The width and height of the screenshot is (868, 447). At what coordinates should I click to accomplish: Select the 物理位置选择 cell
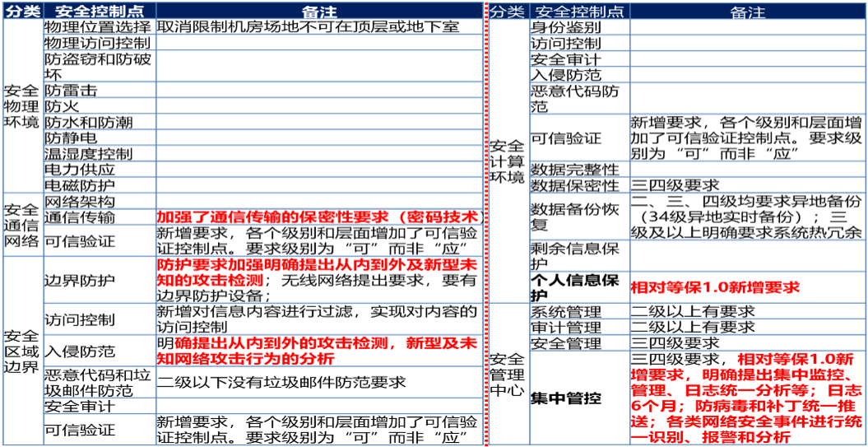(100, 26)
